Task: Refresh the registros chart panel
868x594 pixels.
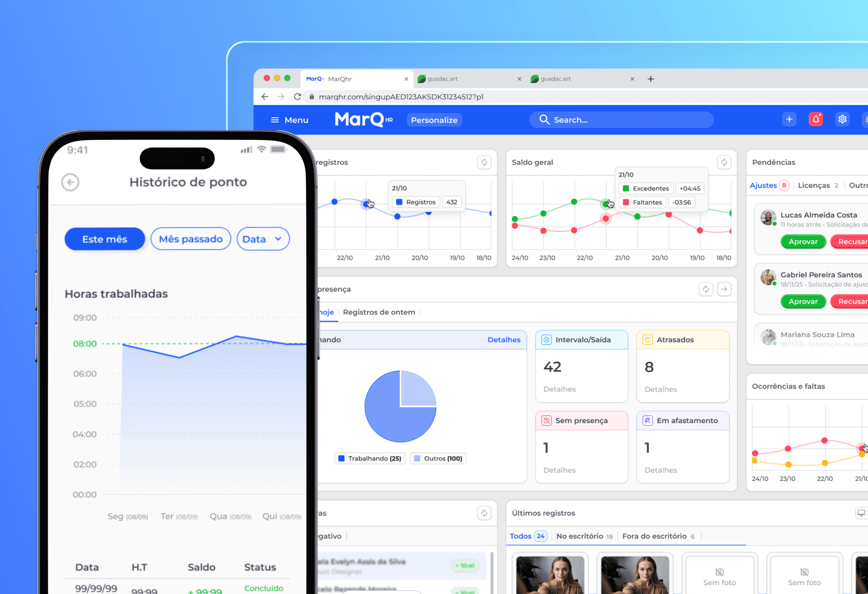Action: (x=484, y=163)
